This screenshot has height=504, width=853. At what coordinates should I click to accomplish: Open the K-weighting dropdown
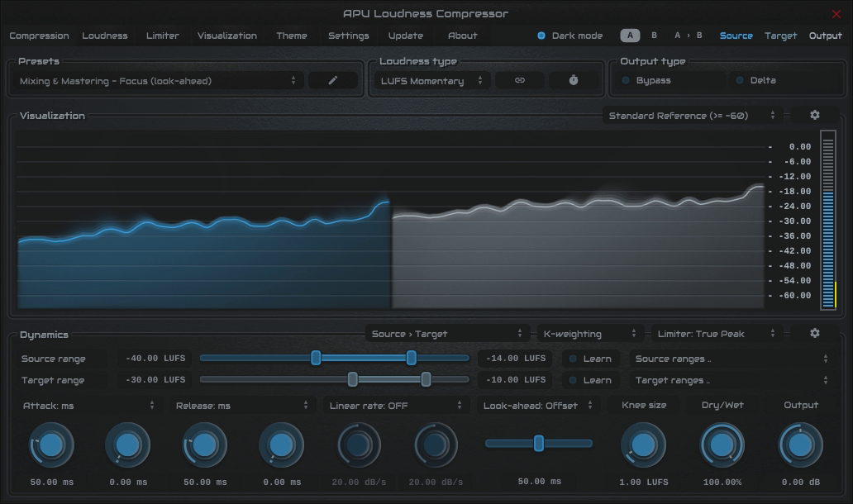click(x=590, y=334)
